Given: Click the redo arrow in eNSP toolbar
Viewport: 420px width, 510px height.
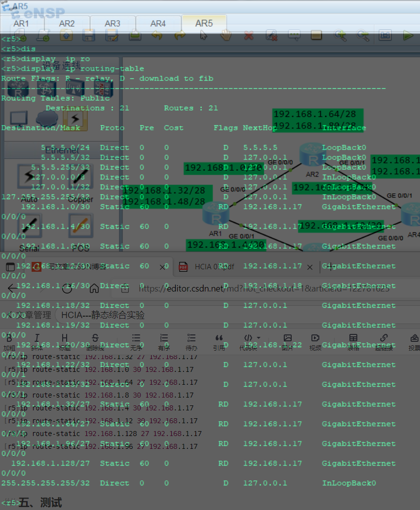Looking at the screenshot, I should pos(180,35).
